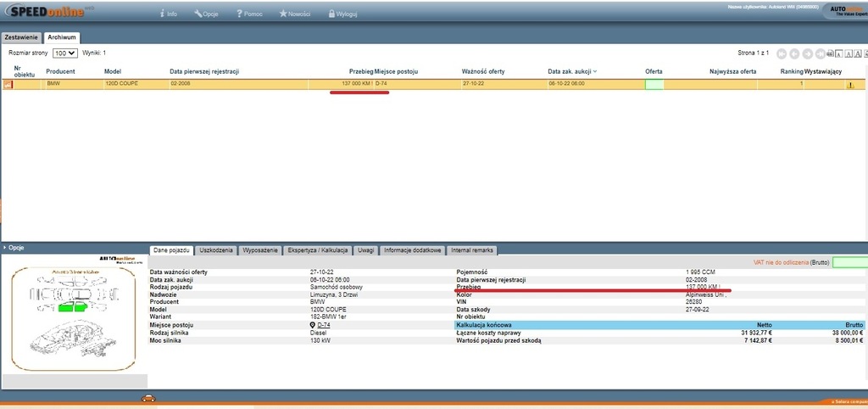
Task: Open the Info menu item
Action: [168, 14]
